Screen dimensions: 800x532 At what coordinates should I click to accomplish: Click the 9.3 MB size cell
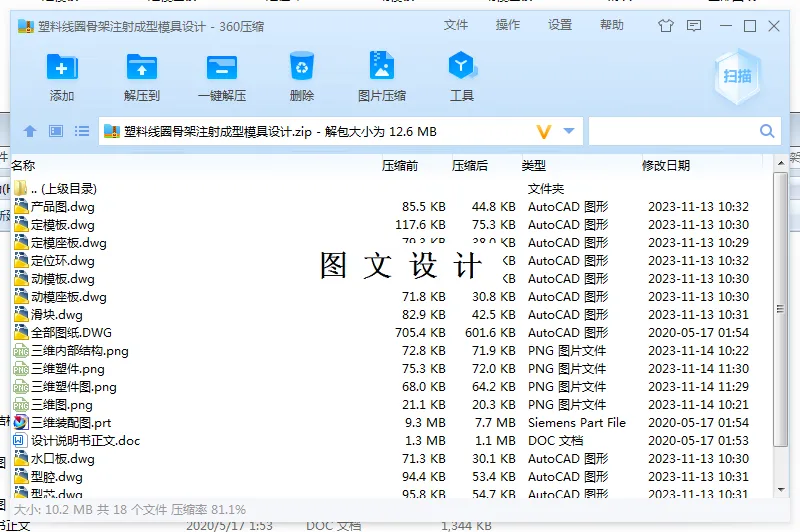(x=425, y=422)
